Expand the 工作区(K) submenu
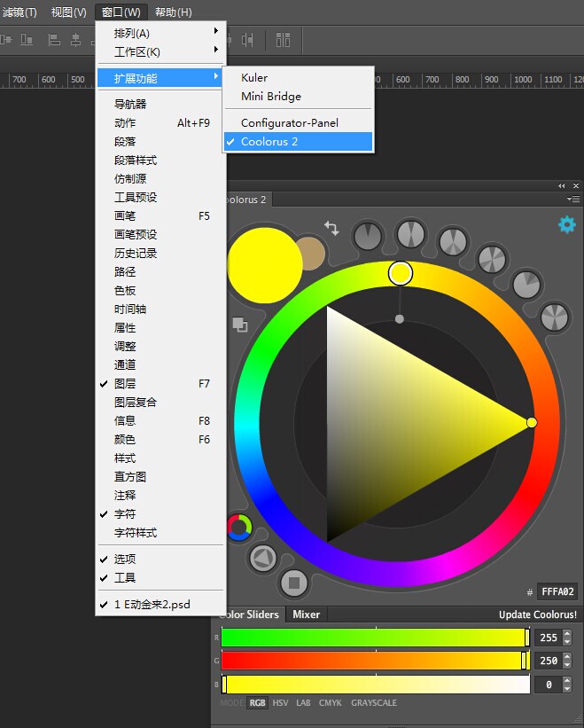 coord(161,52)
